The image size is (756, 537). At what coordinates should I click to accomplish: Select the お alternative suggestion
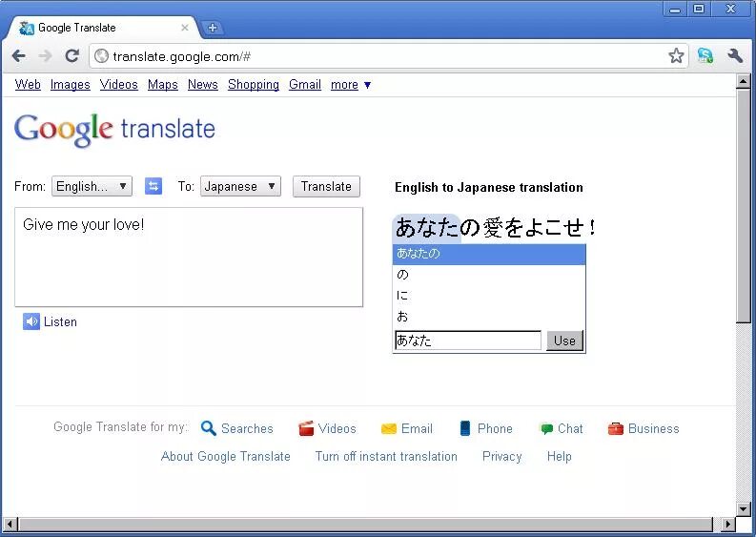pyautogui.click(x=489, y=316)
